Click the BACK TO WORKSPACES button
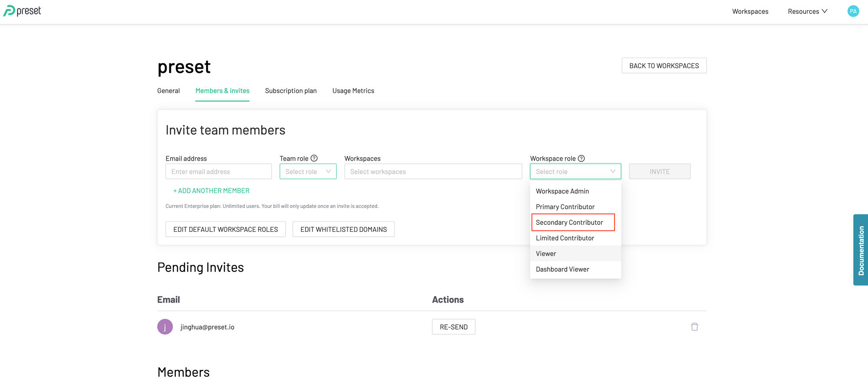 (x=664, y=66)
